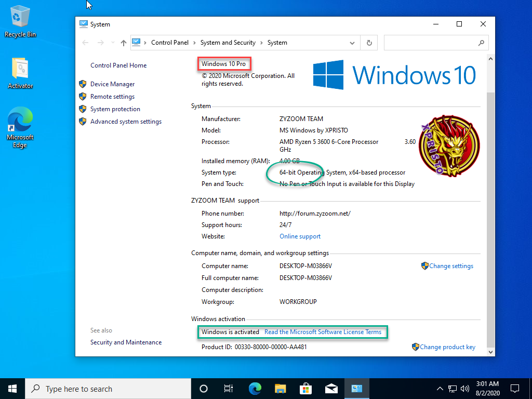Open Task View on taskbar
The height and width of the screenshot is (399, 532).
(229, 389)
